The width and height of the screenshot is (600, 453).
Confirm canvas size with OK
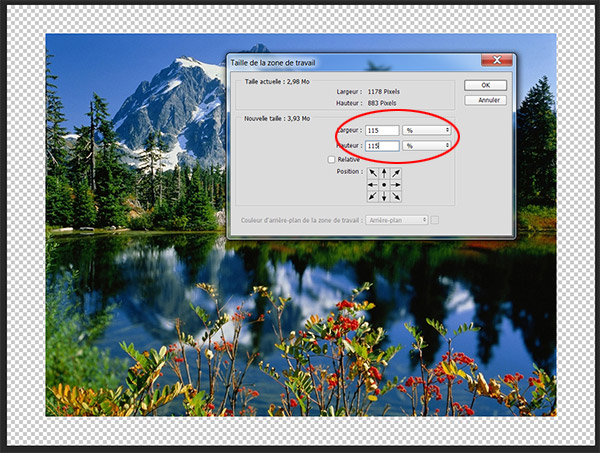coord(486,85)
